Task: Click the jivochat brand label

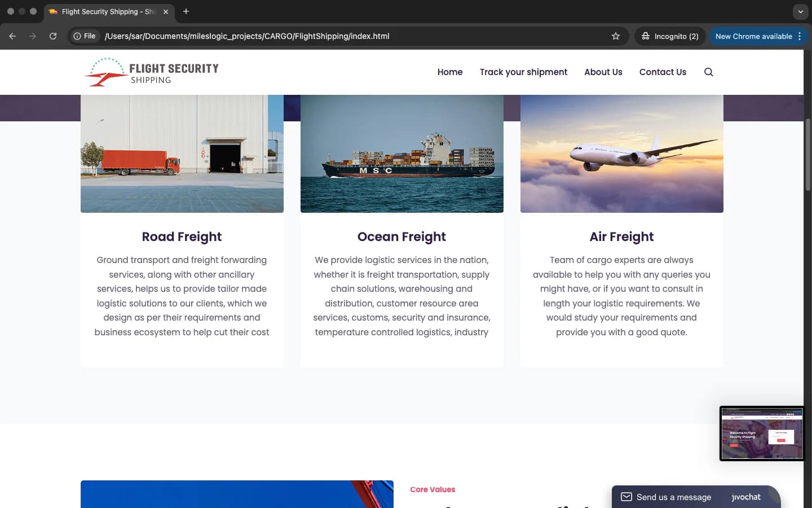Action: click(746, 497)
